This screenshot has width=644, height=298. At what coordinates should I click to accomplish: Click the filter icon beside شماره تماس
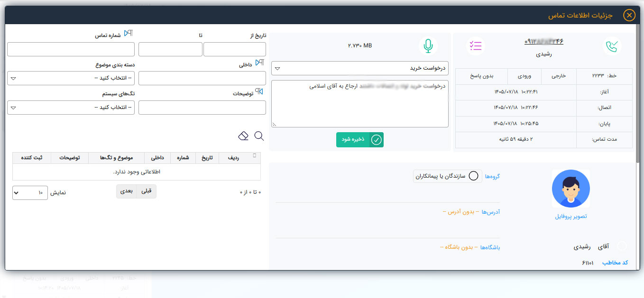coord(128,34)
